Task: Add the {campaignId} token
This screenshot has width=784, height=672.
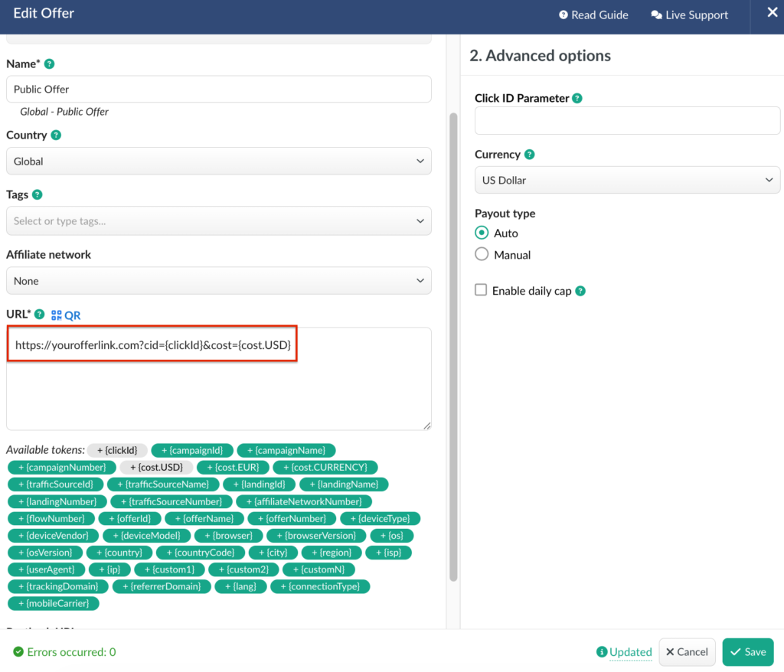Action: (x=191, y=450)
